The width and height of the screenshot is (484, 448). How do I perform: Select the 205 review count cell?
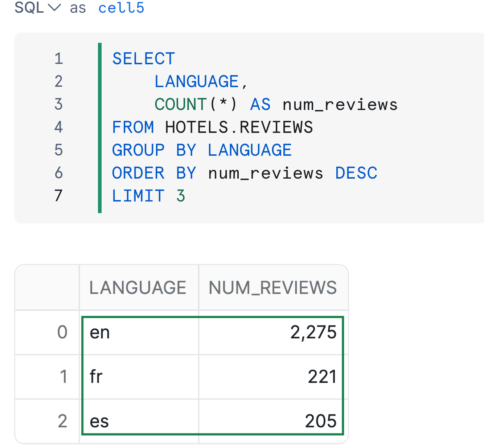271,421
